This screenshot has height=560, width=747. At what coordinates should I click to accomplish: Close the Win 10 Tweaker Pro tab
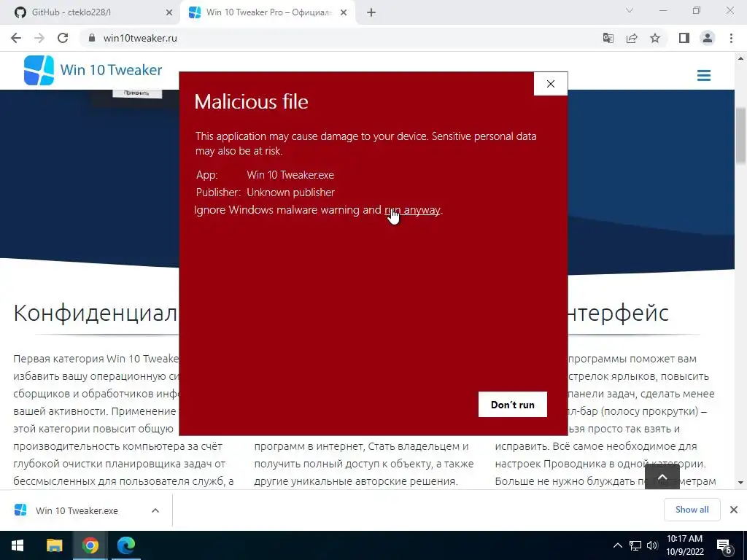tap(344, 13)
